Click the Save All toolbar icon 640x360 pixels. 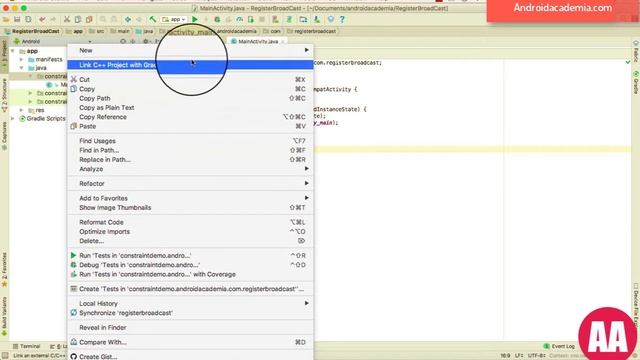pos(17,19)
